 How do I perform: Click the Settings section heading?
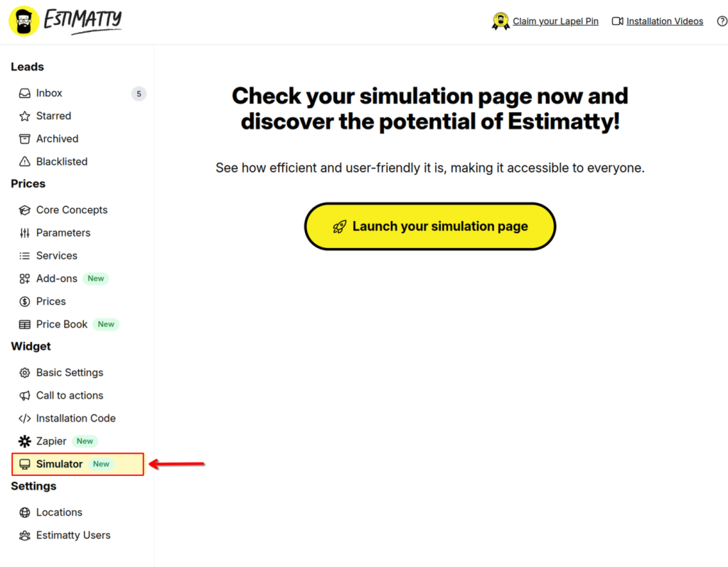(x=33, y=486)
